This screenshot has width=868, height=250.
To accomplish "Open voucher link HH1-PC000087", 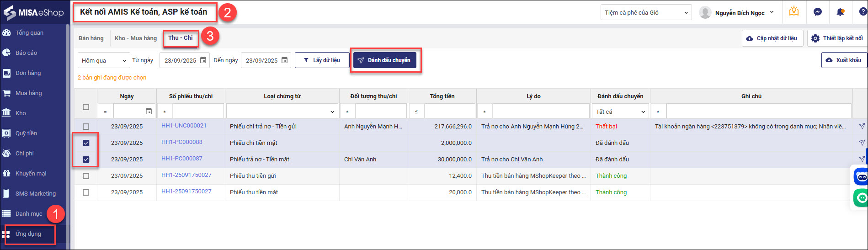I will (x=181, y=159).
